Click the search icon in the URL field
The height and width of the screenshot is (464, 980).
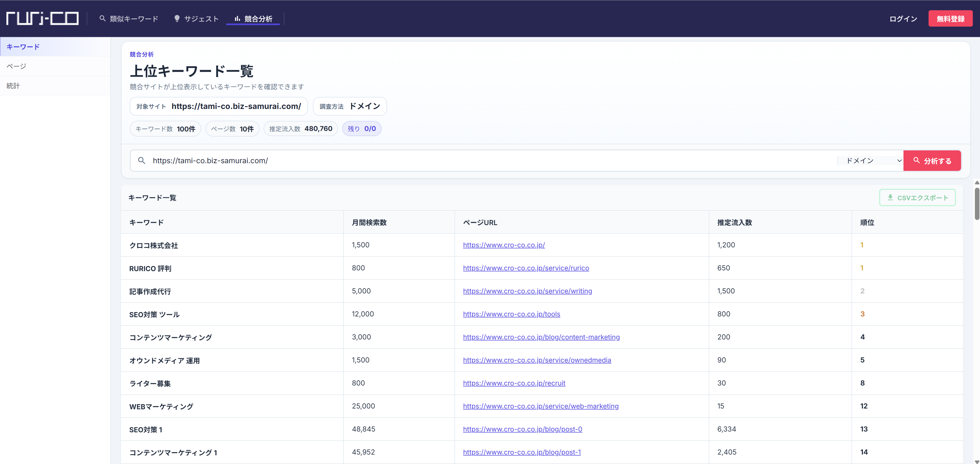pos(142,160)
